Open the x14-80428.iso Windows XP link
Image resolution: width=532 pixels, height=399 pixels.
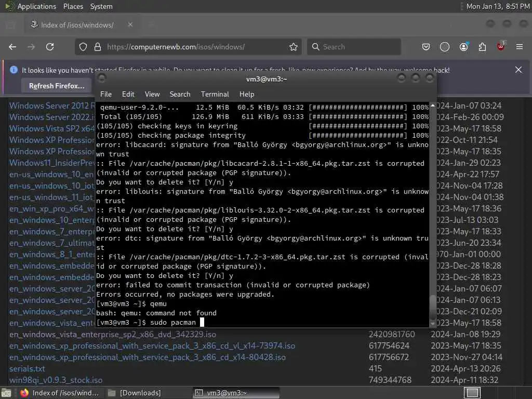[147, 357]
